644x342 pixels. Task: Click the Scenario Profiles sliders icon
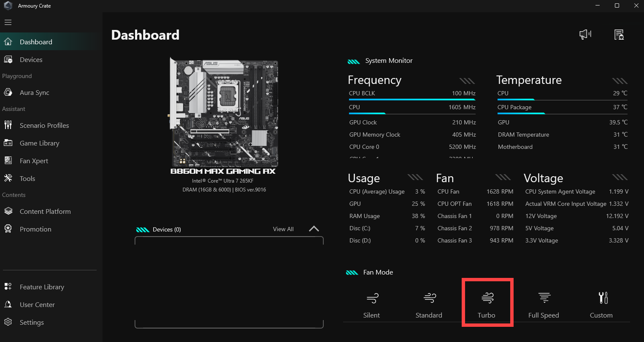pos(8,125)
